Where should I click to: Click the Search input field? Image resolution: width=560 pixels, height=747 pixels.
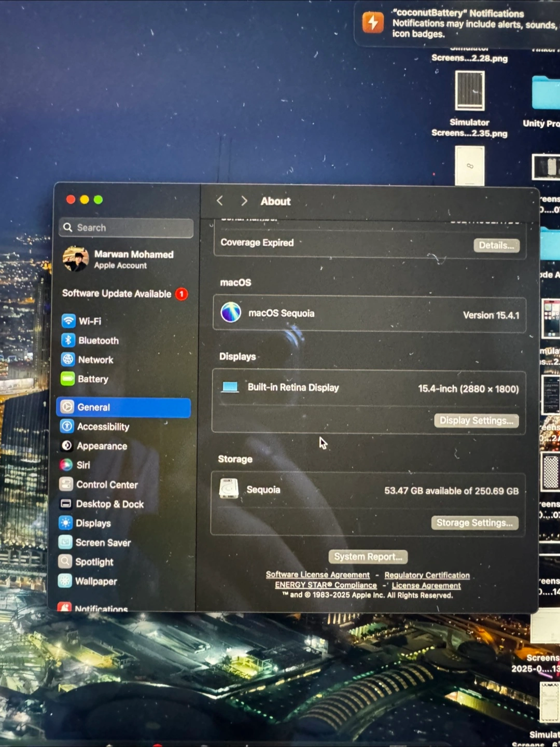click(x=126, y=228)
